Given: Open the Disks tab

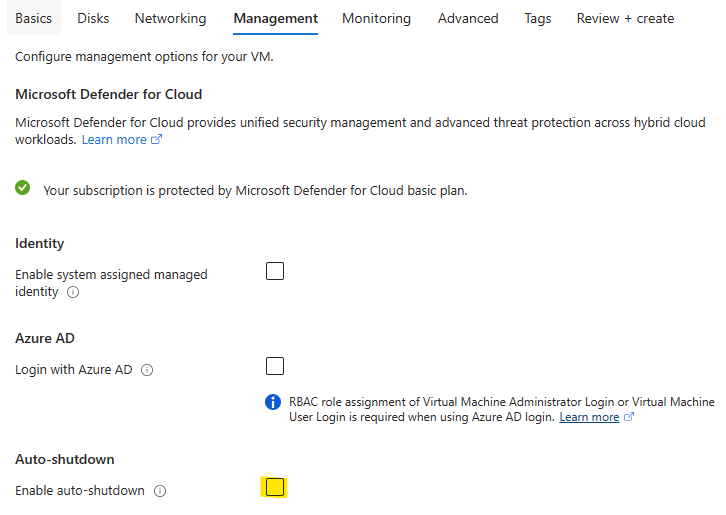Looking at the screenshot, I should click(x=93, y=19).
